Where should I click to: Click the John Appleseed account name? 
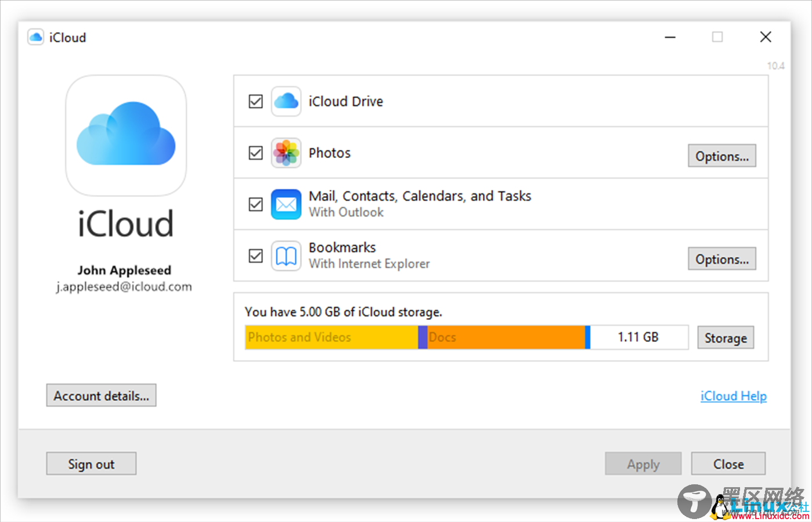click(x=124, y=270)
